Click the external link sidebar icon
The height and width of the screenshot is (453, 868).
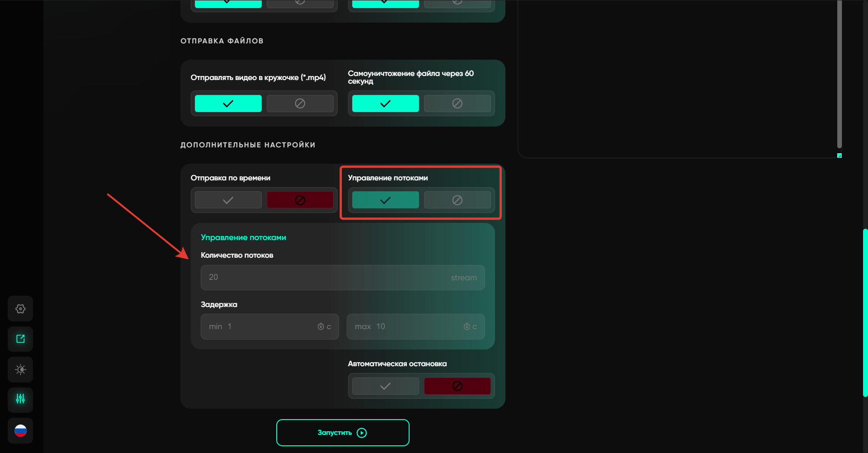(20, 339)
